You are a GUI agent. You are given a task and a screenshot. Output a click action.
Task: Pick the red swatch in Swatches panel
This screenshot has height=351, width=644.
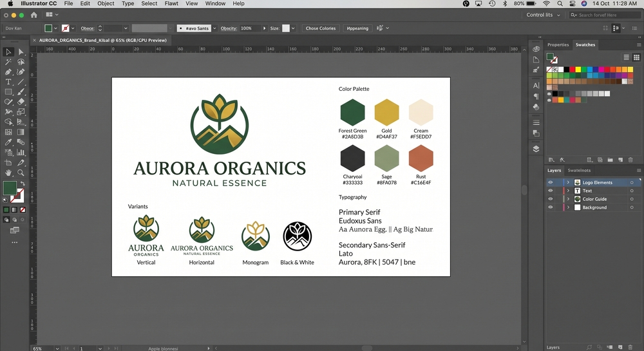[x=572, y=70]
